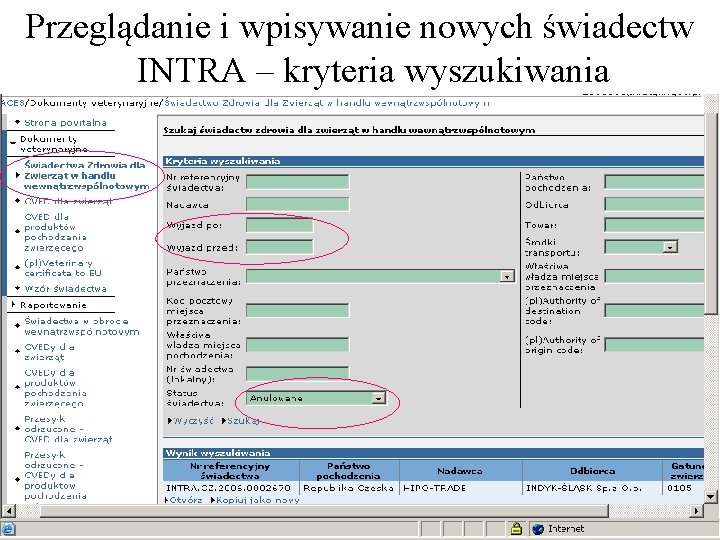The image size is (720, 540).
Task: Click the Właściwa władza miejsca przeznaczenia field
Action: 654,276
